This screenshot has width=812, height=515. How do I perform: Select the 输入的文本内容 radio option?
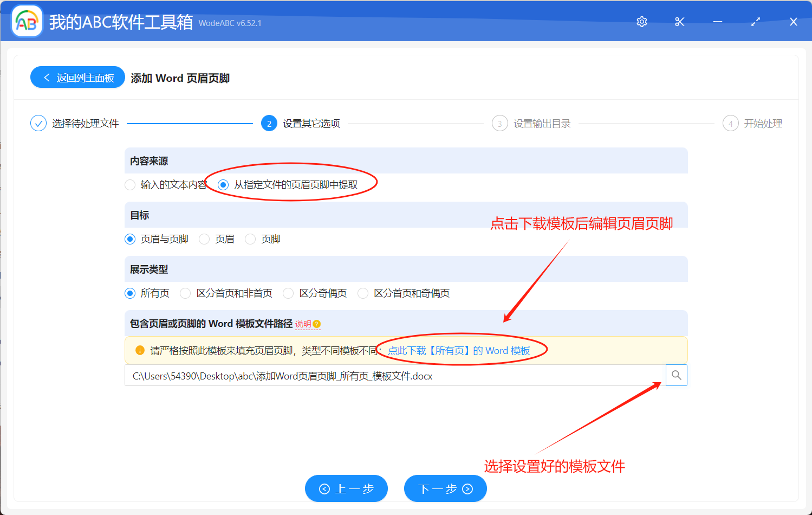(130, 184)
